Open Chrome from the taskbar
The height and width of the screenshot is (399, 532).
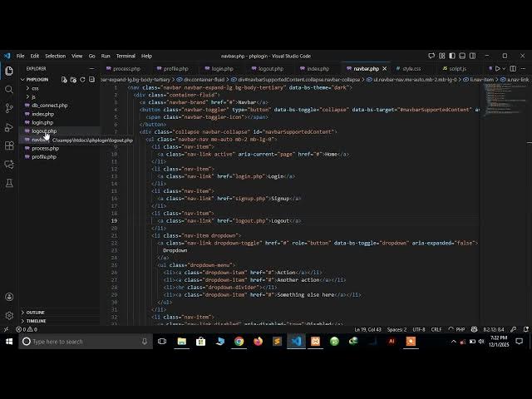[239, 342]
